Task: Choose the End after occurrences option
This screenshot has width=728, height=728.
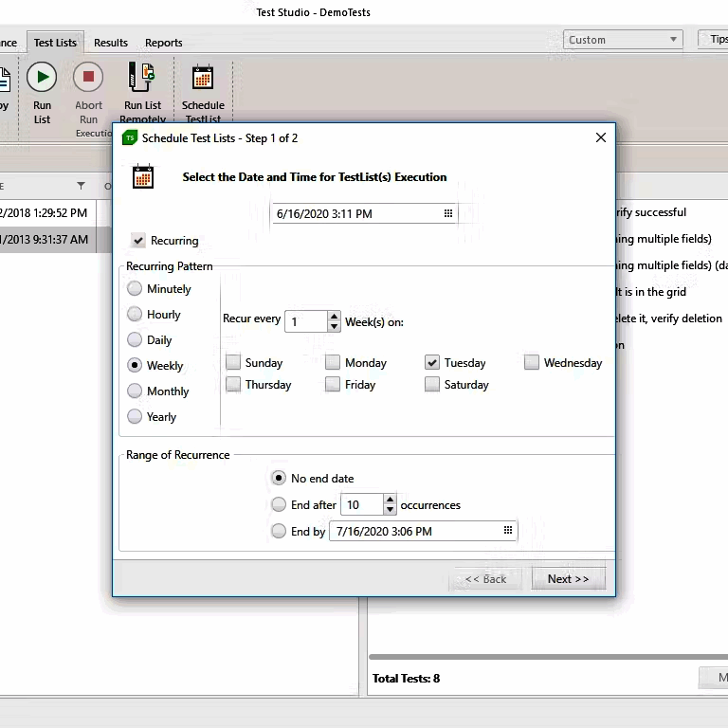Action: click(279, 504)
